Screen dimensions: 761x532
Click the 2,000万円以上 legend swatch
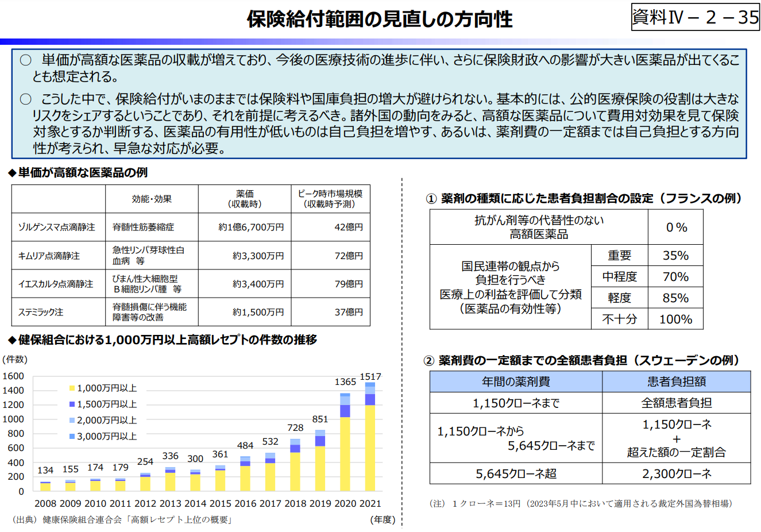point(72,421)
